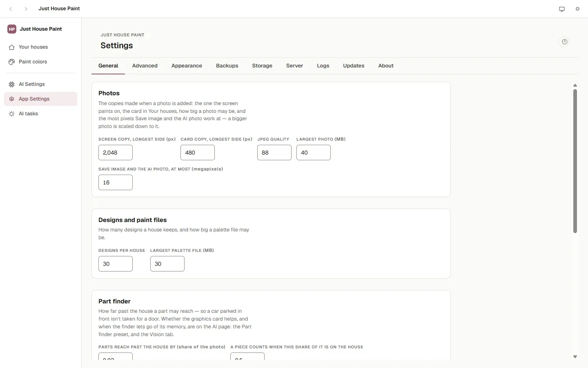Click the Part finder heading
The width and height of the screenshot is (588, 368).
pos(114,301)
